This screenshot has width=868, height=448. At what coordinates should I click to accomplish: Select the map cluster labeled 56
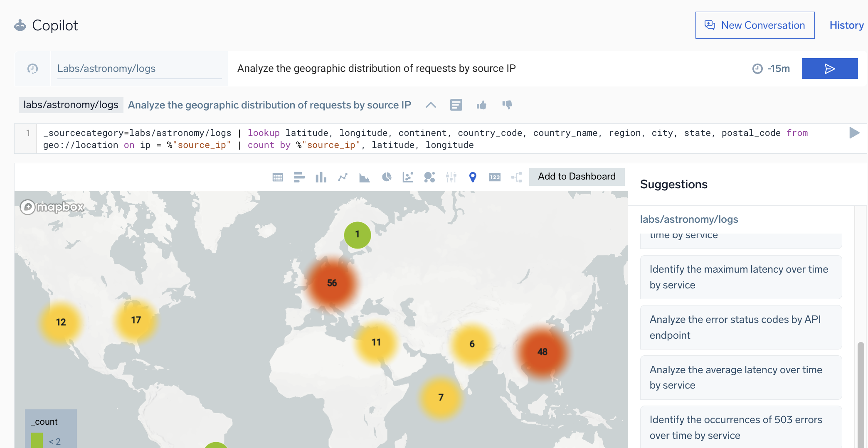tap(332, 283)
